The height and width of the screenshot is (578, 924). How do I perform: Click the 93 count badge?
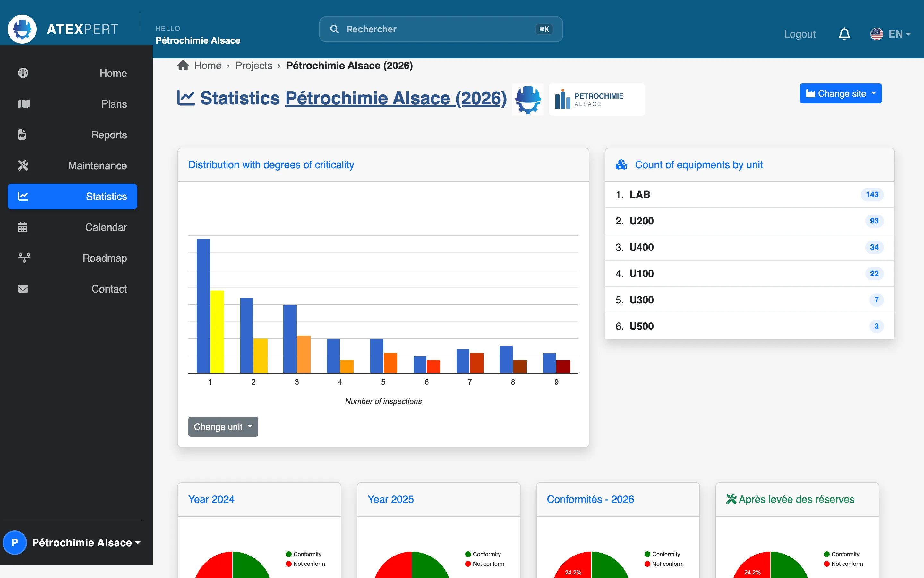[x=874, y=221]
